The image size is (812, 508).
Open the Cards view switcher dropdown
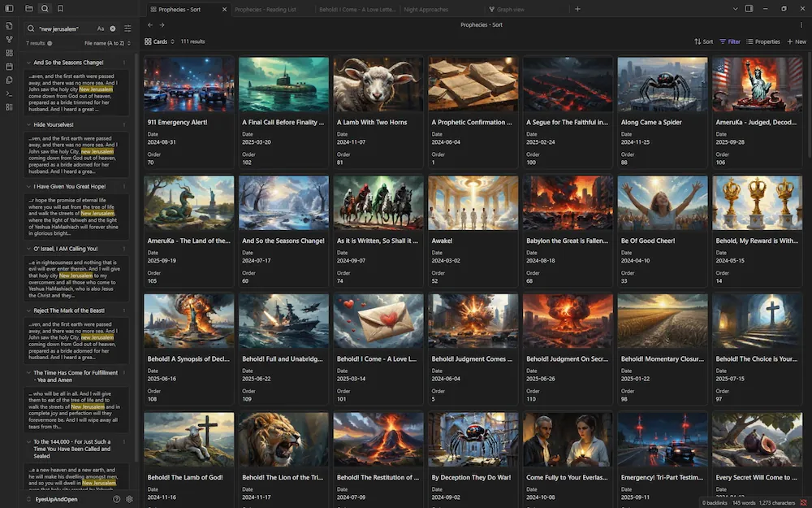[157, 41]
